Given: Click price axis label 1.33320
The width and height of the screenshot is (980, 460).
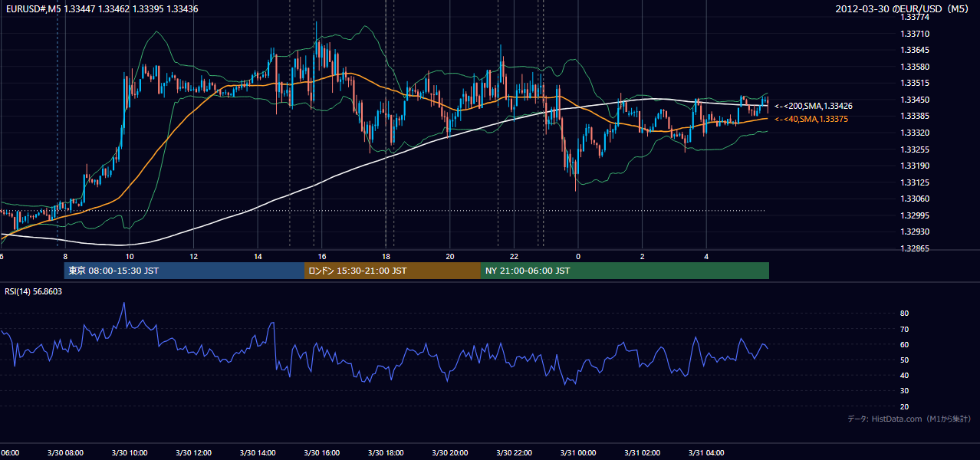Looking at the screenshot, I should (914, 133).
